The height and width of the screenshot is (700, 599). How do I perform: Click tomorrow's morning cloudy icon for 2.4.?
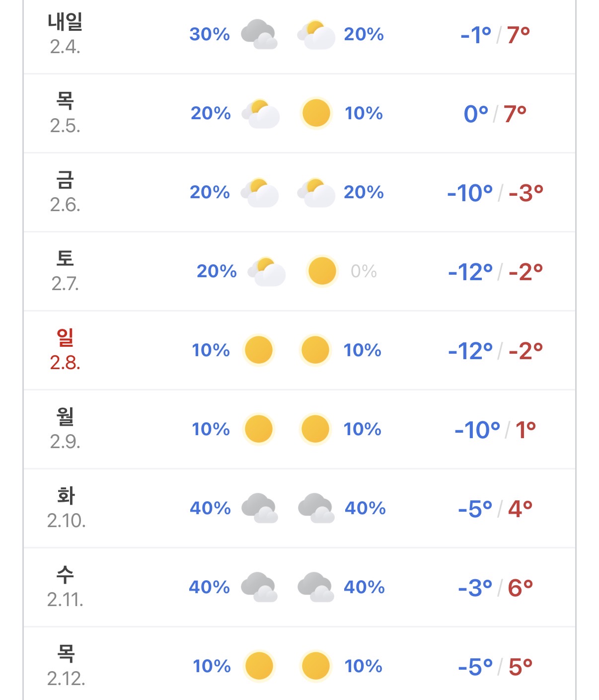point(259,34)
